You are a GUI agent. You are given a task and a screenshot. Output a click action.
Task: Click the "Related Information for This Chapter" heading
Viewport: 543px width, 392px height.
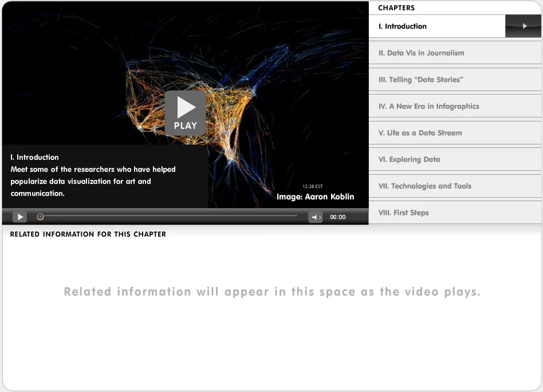click(x=88, y=234)
